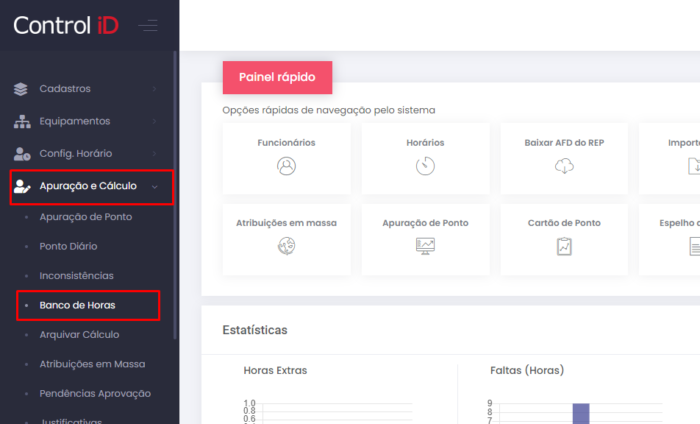Click the Cartão de Ponto clipboard icon
Image resolution: width=700 pixels, height=424 pixels.
coord(564,246)
